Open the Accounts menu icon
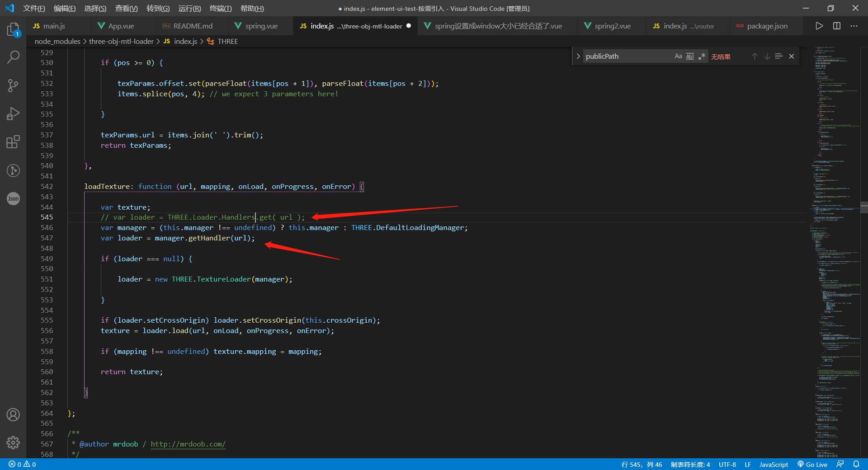 click(x=13, y=414)
